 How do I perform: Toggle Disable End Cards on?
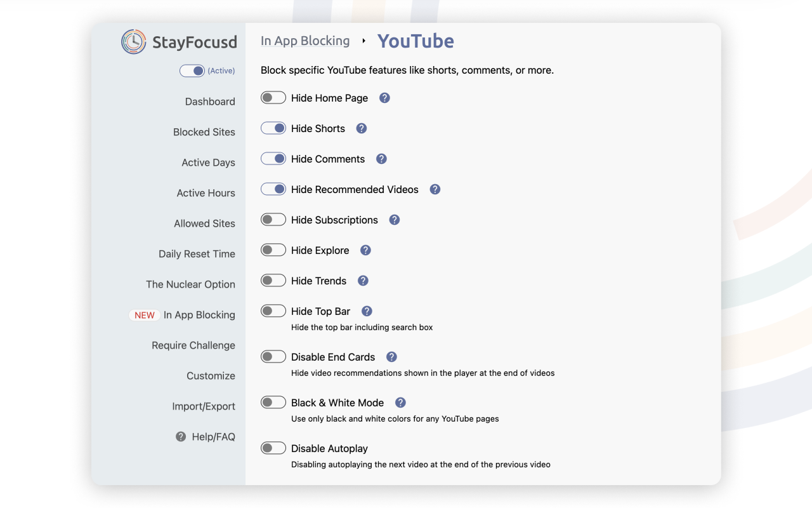click(x=273, y=357)
